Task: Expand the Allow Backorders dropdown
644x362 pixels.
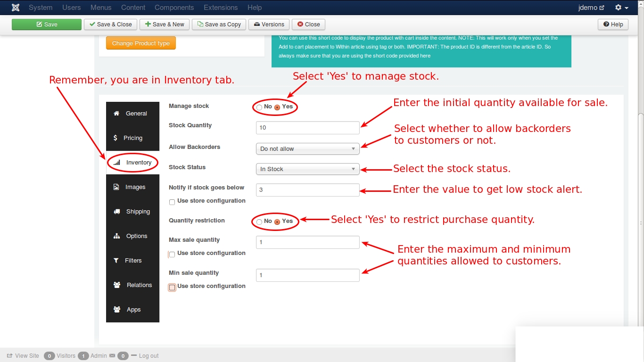Action: coord(308,148)
